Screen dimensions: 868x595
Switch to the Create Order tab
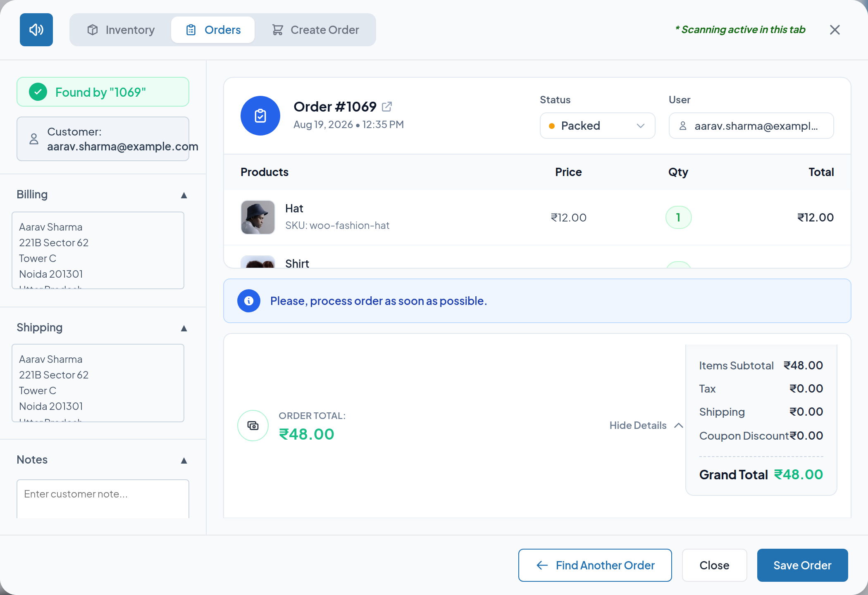[315, 30]
